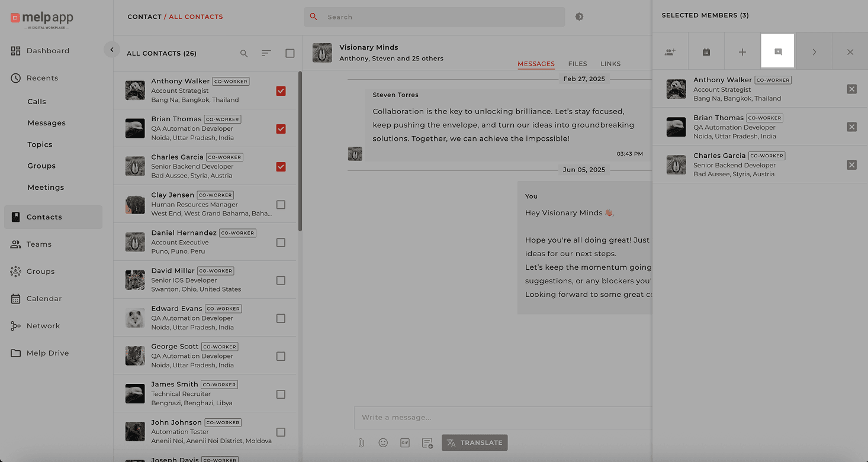Collapse the left sidebar with chevron
Image resolution: width=868 pixels, height=462 pixels.
[x=112, y=50]
